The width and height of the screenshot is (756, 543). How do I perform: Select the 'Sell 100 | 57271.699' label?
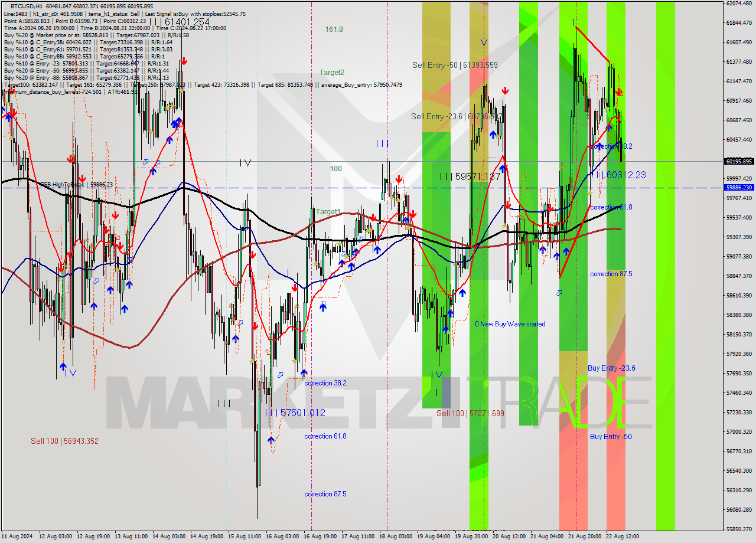(470, 413)
